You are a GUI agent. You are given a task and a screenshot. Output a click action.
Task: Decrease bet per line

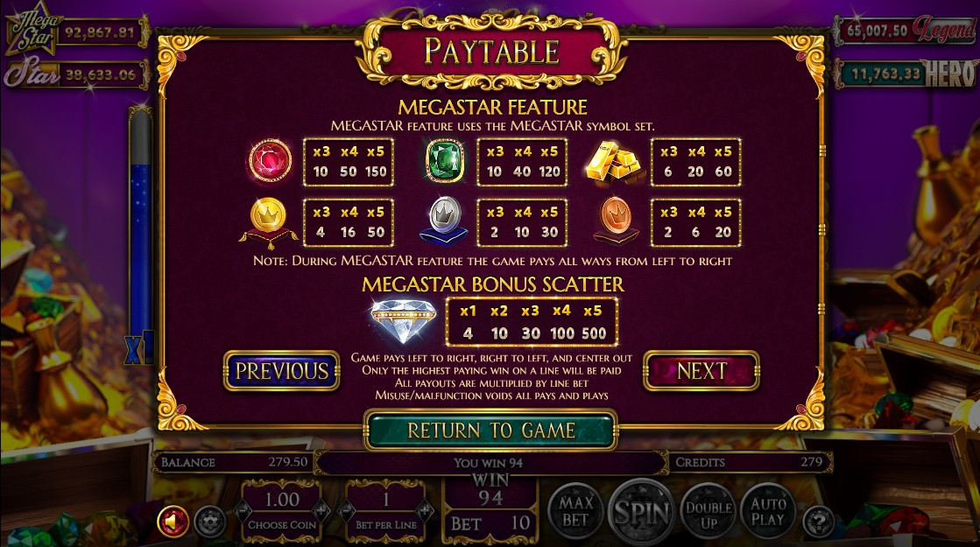pos(347,511)
